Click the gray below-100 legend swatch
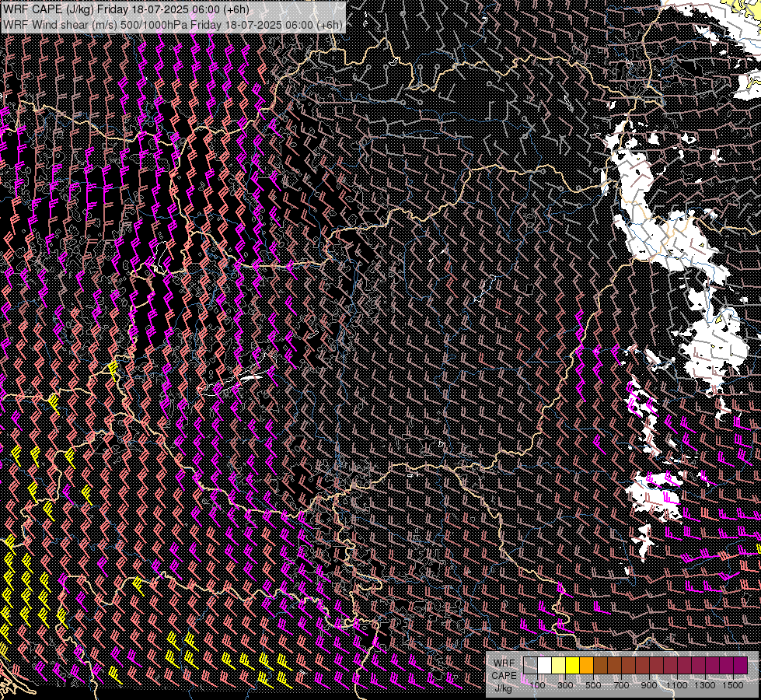The width and height of the screenshot is (761, 700). (x=530, y=666)
